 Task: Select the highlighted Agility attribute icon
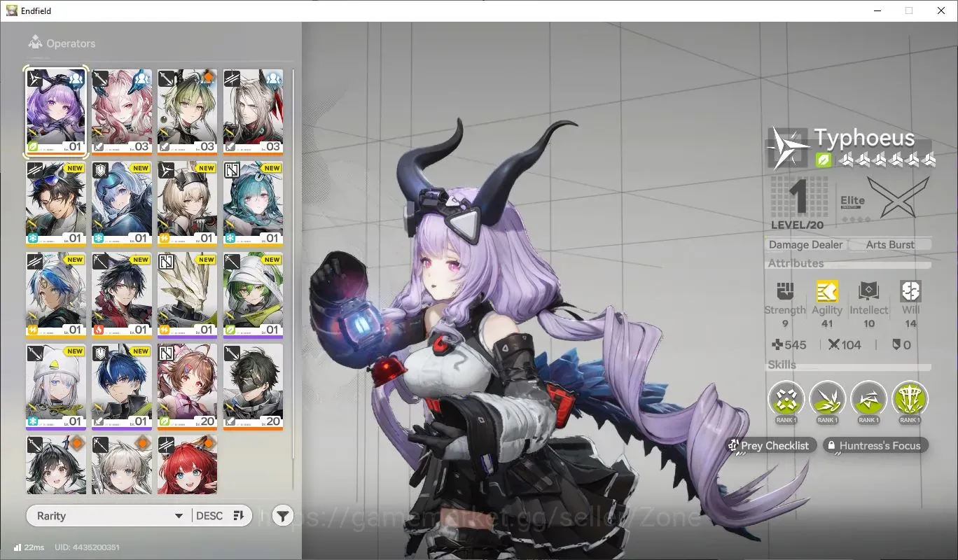[827, 291]
